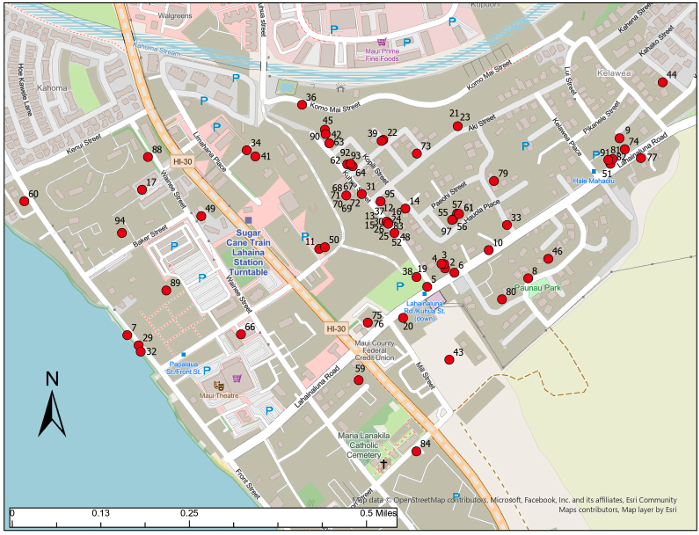Click the Kelawea neighborhood label

point(614,73)
